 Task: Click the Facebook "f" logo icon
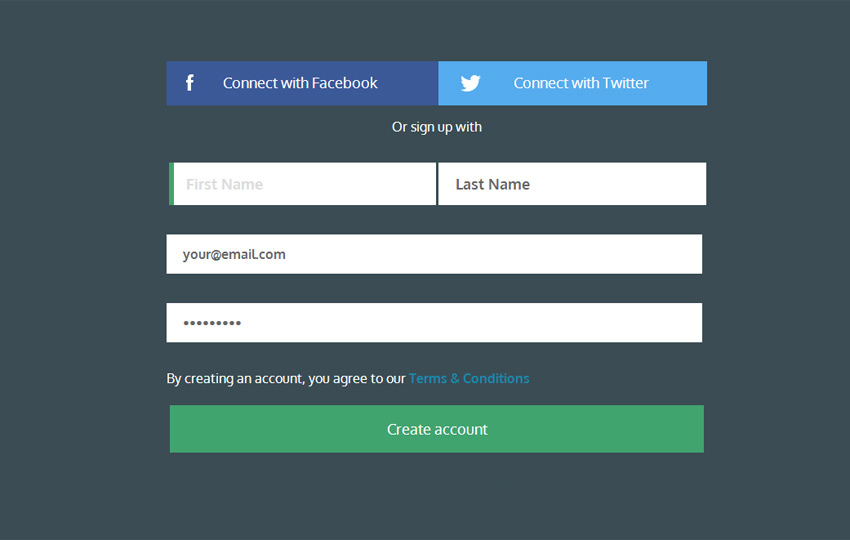pyautogui.click(x=190, y=83)
